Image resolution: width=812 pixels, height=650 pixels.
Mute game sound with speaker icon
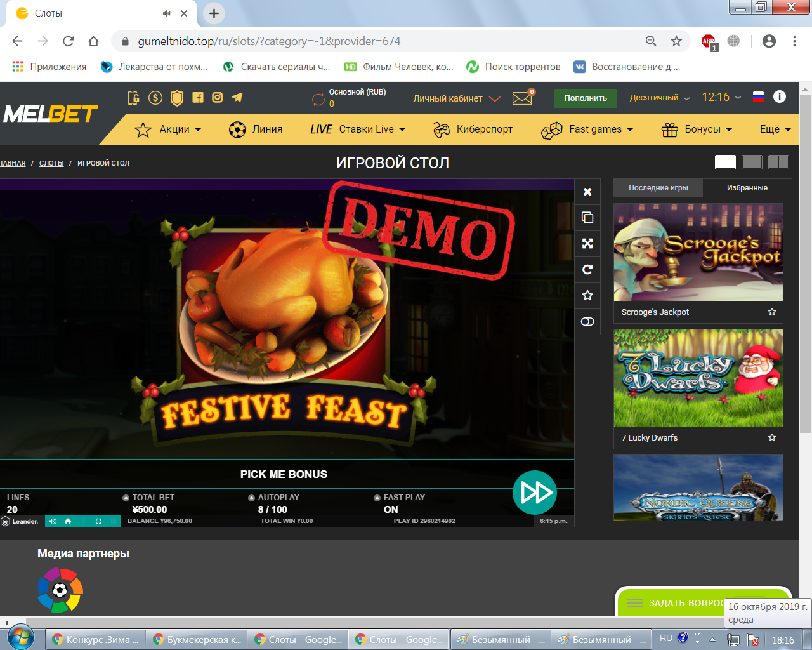coord(53,521)
